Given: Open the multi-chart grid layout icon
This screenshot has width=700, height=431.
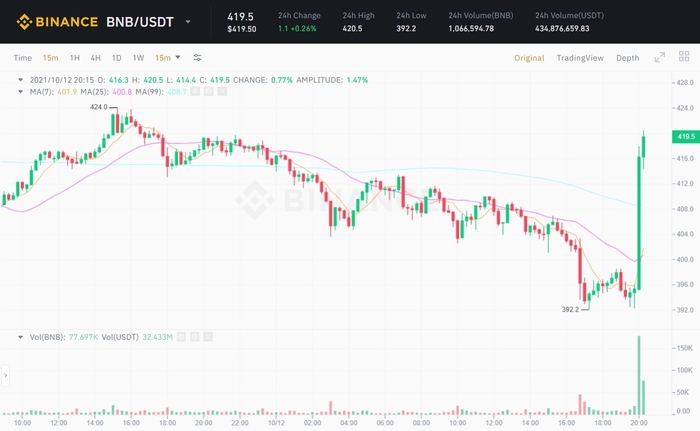Looking at the screenshot, I should tap(684, 56).
